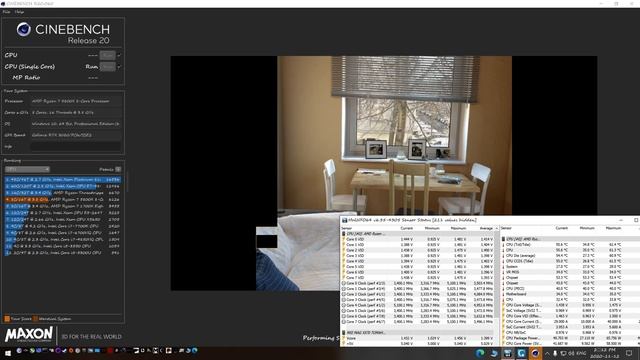Click the orange Your Score legend swatch
640x360 pixels.
(7, 319)
